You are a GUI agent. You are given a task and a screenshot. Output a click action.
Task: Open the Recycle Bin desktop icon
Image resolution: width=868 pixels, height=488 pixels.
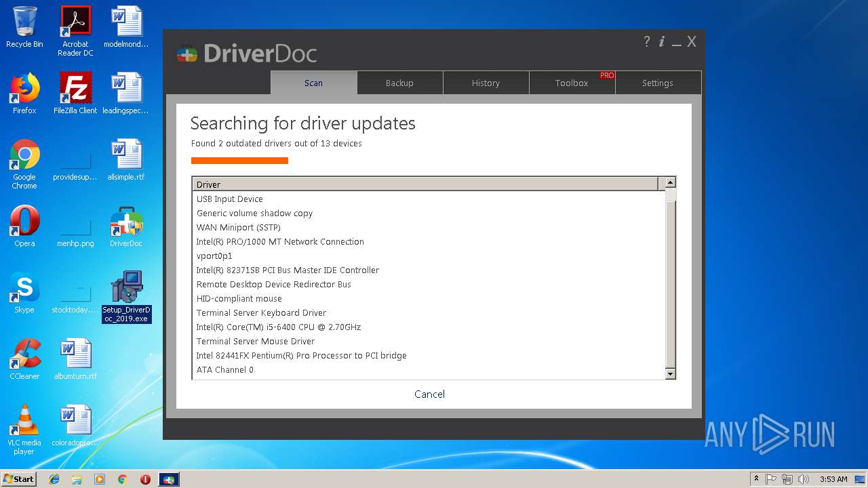coord(24,27)
